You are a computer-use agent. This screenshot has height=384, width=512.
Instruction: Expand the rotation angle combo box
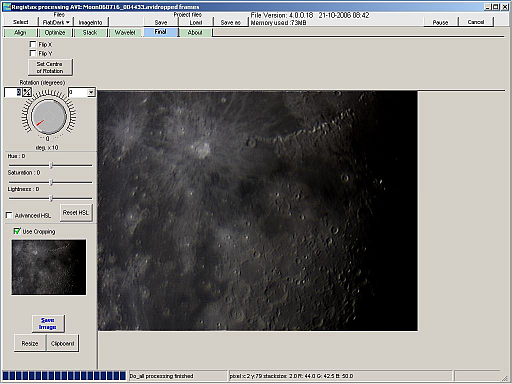click(91, 92)
